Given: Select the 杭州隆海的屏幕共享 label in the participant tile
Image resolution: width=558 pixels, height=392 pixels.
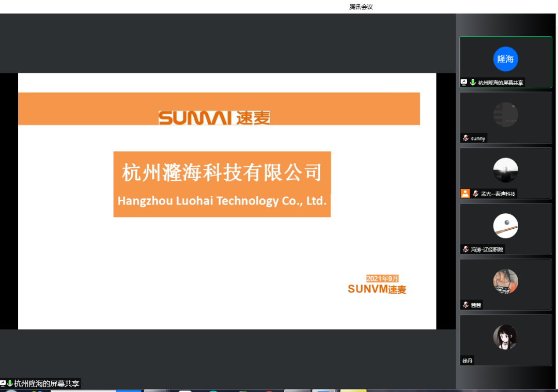Looking at the screenshot, I should 500,83.
